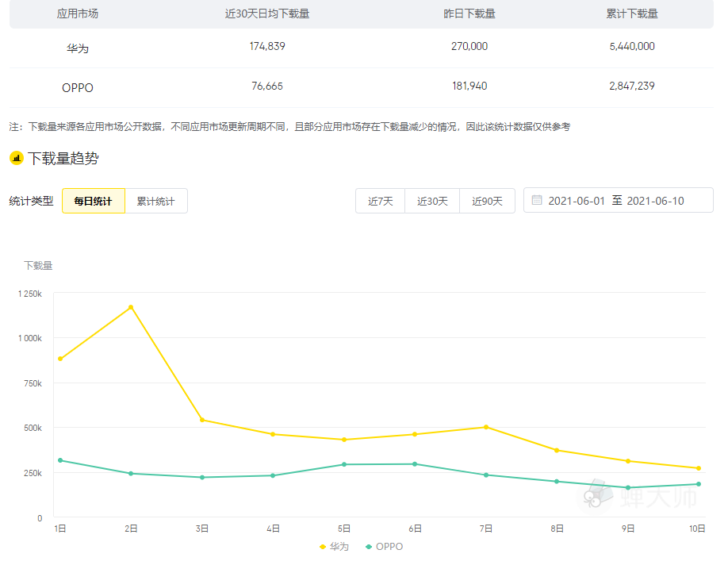The width and height of the screenshot is (728, 569).
Task: Click the 近30天 range button
Action: pos(432,201)
